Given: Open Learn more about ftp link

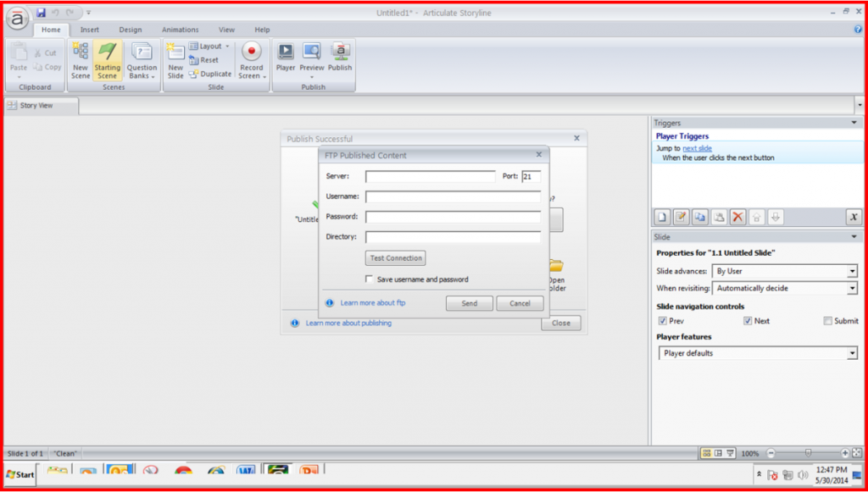Looking at the screenshot, I should 373,303.
